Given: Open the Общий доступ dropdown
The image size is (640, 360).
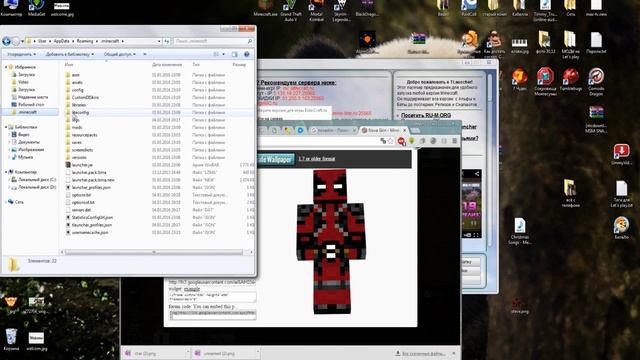Looking at the screenshot, I should (119, 54).
